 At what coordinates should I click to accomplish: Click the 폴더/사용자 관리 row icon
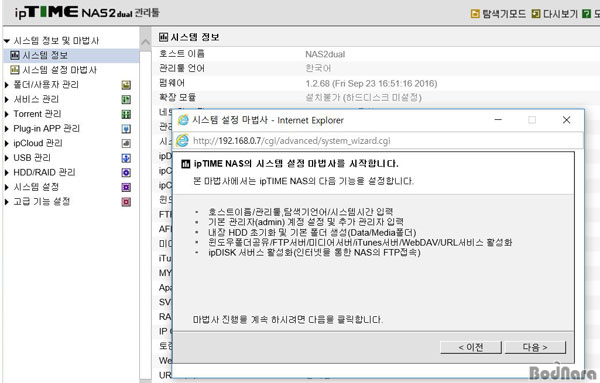click(x=126, y=85)
